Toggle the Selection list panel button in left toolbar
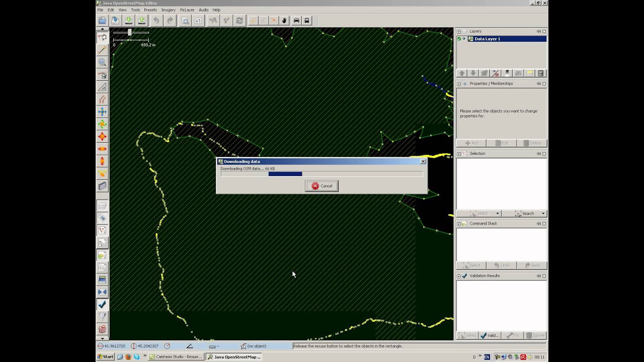 (102, 230)
